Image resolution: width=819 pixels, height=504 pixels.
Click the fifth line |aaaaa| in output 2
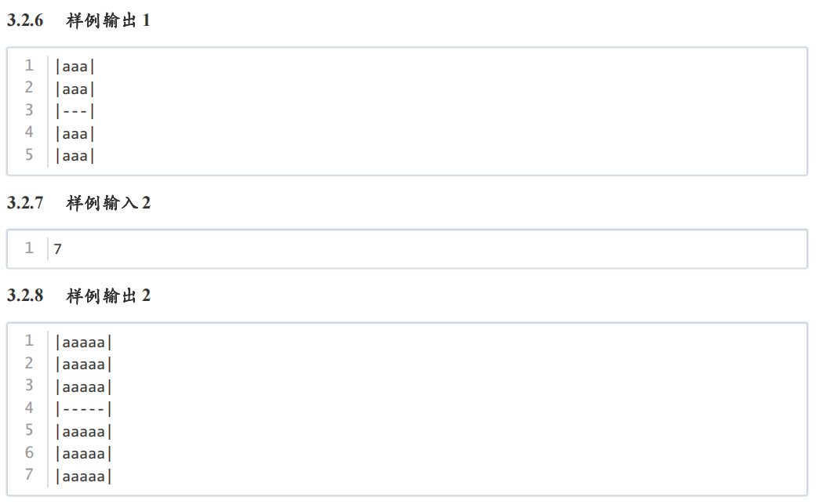point(84,431)
